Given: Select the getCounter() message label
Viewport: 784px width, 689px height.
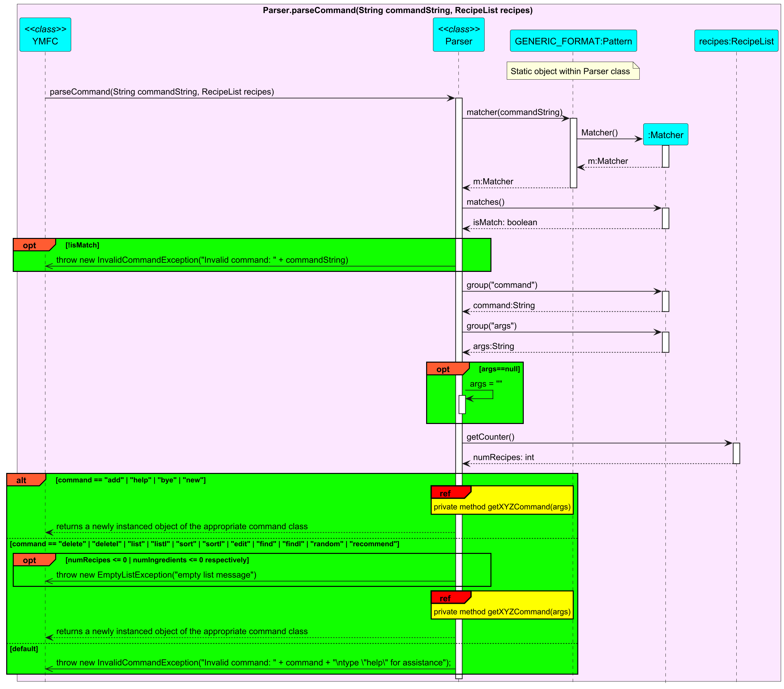Looking at the screenshot, I should pyautogui.click(x=490, y=437).
